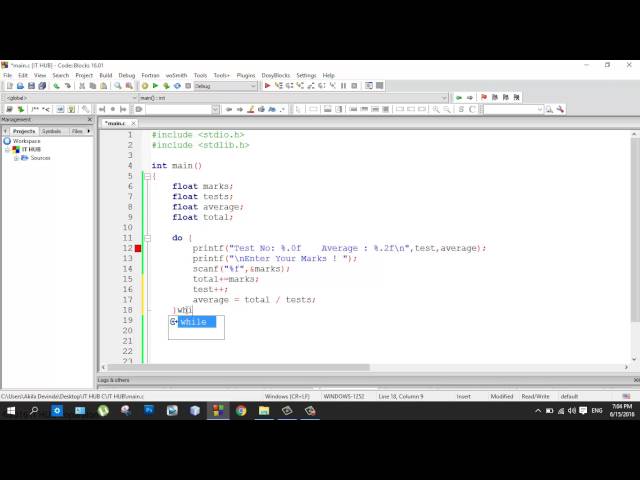Click the Copy toolbar icon
Image resolution: width=640 pixels, height=480 pixels.
click(93, 86)
